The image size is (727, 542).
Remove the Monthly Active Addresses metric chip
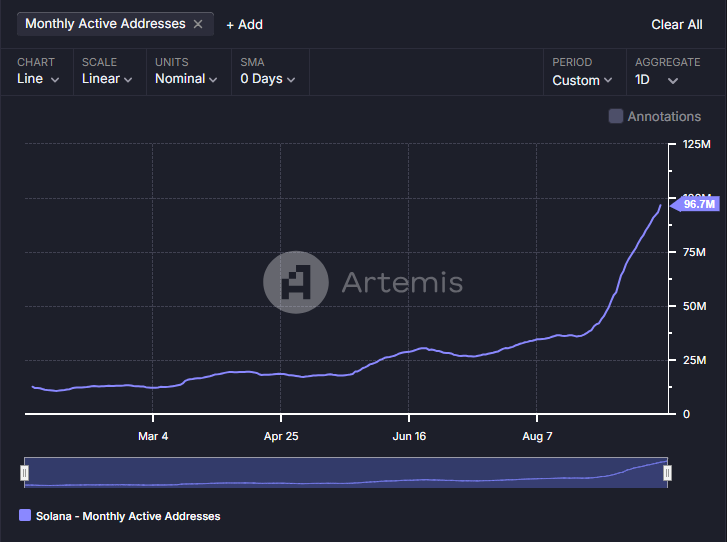click(198, 24)
